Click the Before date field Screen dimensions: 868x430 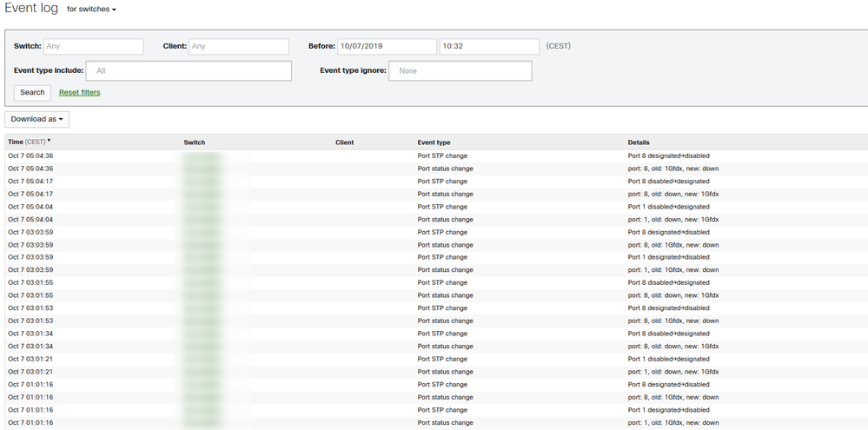[x=387, y=46]
